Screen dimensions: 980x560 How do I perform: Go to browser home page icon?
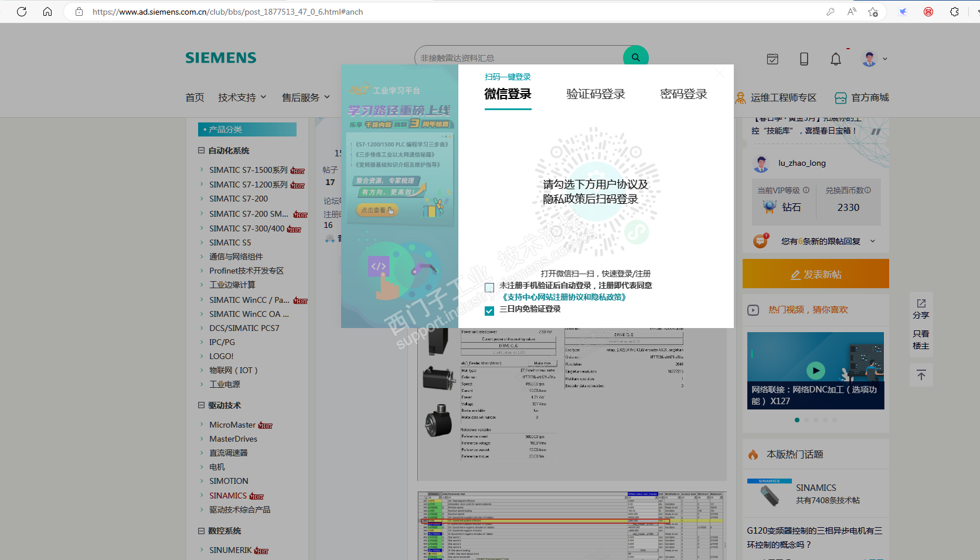click(47, 12)
